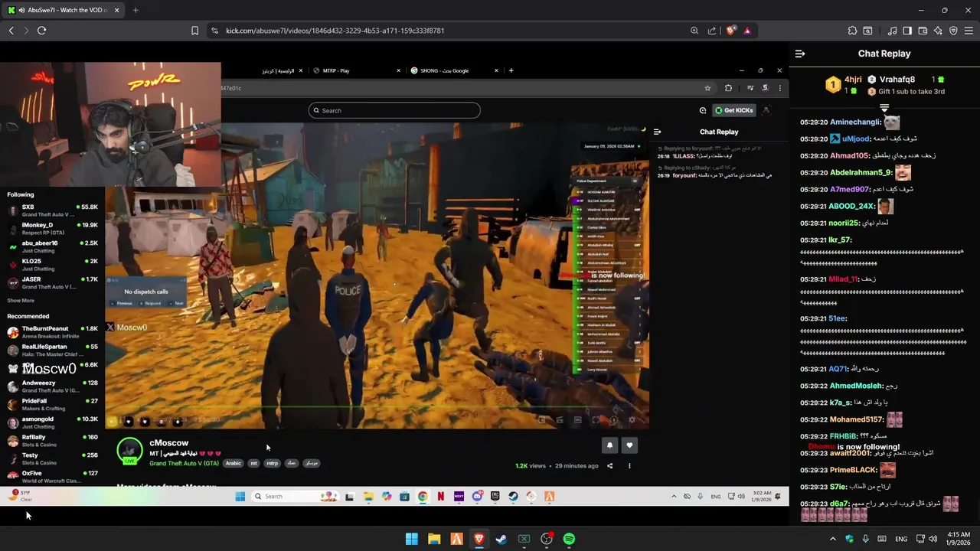
Task: Click the kick.com address bar URL
Action: [335, 31]
